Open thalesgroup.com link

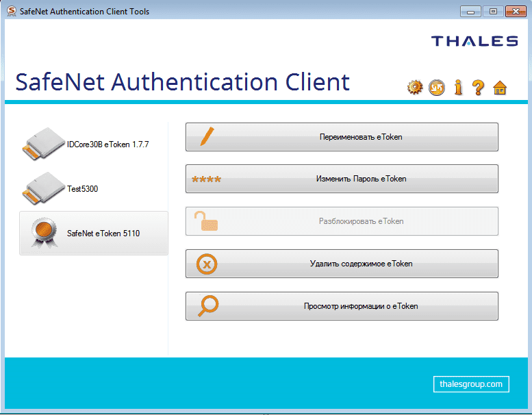471,384
